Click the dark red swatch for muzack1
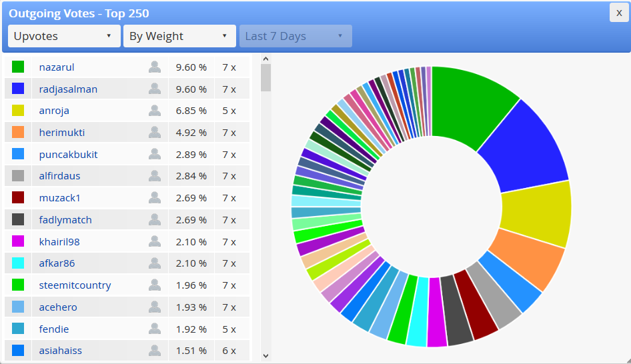631x364 pixels. [18, 197]
